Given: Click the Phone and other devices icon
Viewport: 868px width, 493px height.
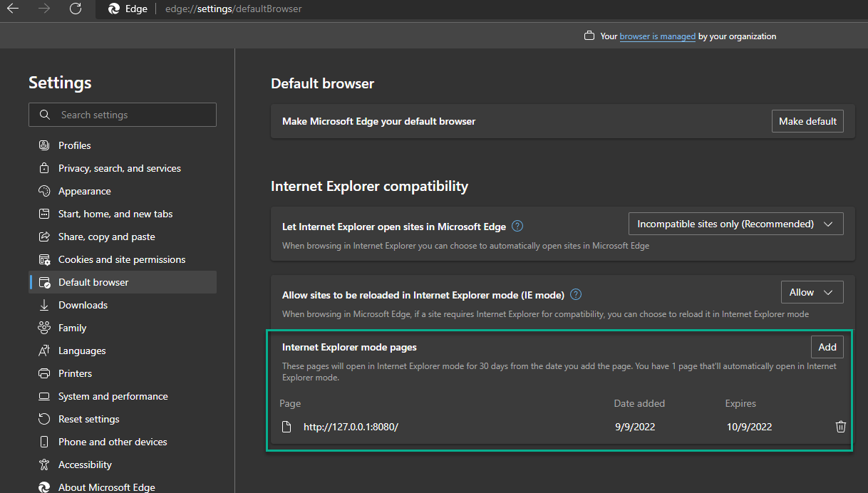Looking at the screenshot, I should coord(44,442).
